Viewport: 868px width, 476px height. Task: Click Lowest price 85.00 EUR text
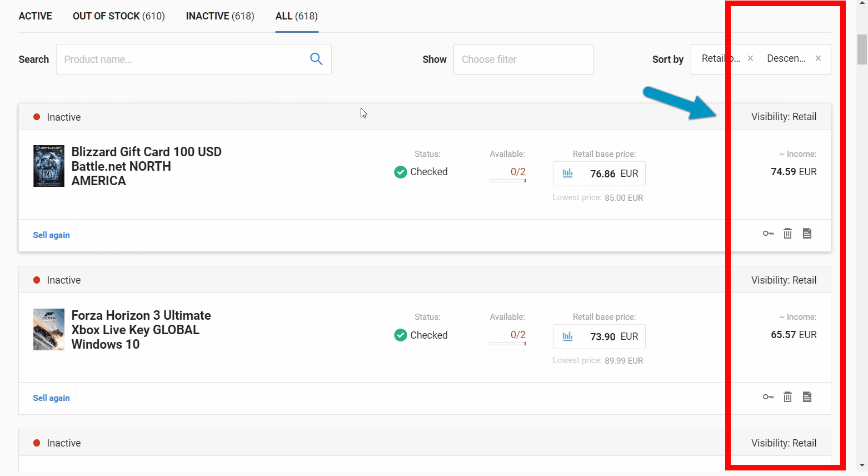tap(598, 197)
